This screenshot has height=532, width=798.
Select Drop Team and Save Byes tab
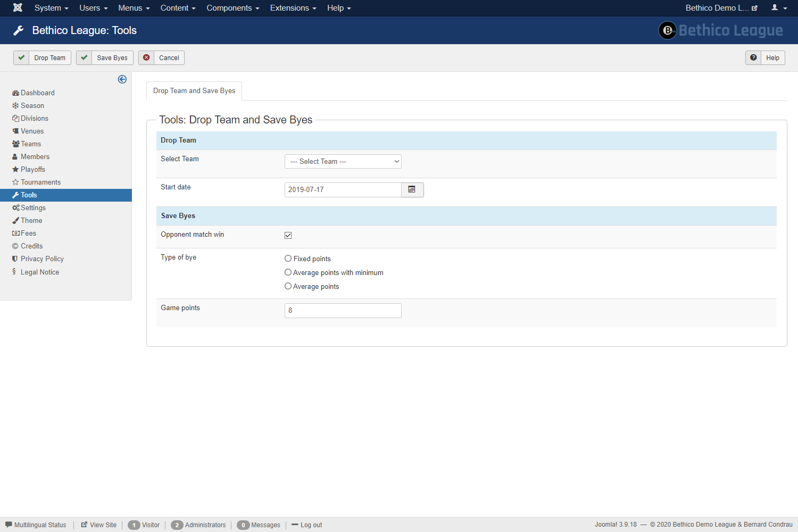[194, 91]
